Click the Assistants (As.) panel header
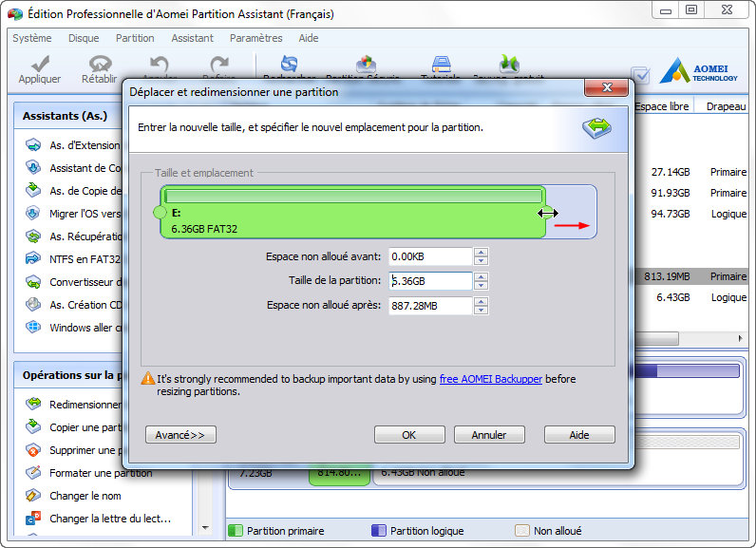The height and width of the screenshot is (548, 756). (x=67, y=116)
